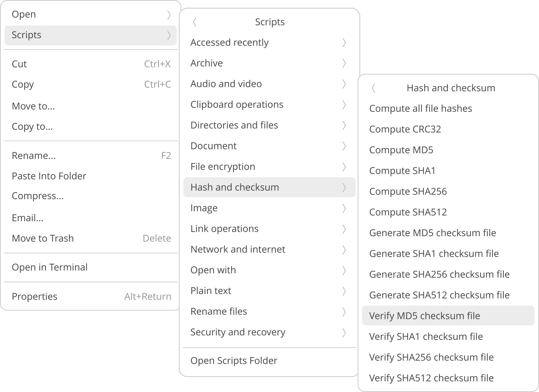Choose Move to Trash
The height and width of the screenshot is (392, 539).
click(x=43, y=238)
